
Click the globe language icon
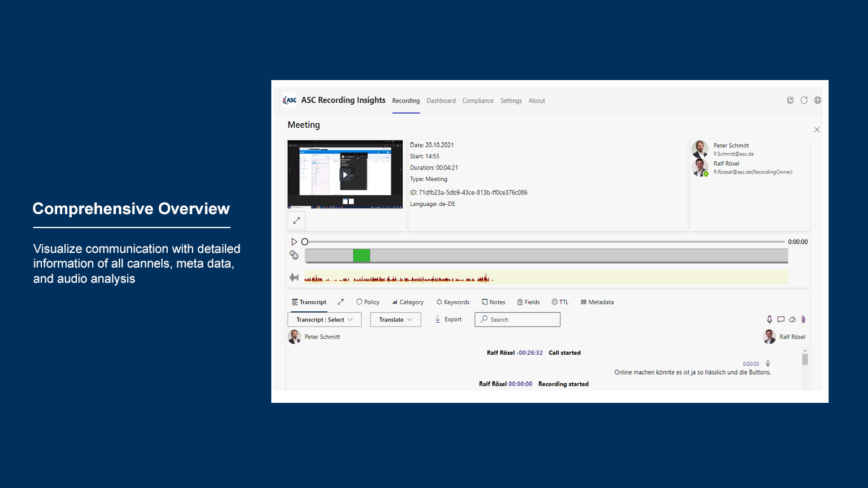(818, 100)
